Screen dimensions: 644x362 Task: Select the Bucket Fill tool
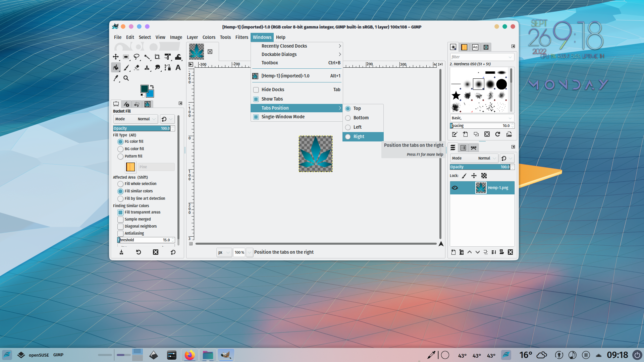116,67
